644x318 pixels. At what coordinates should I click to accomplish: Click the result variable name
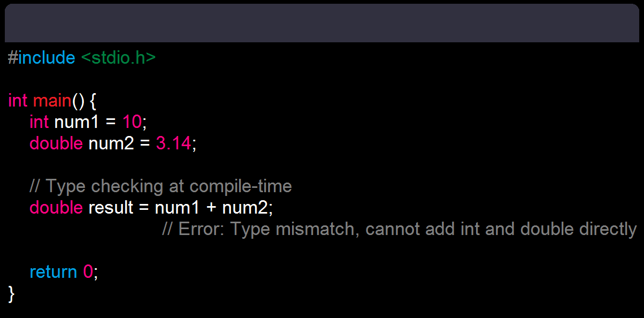[111, 207]
